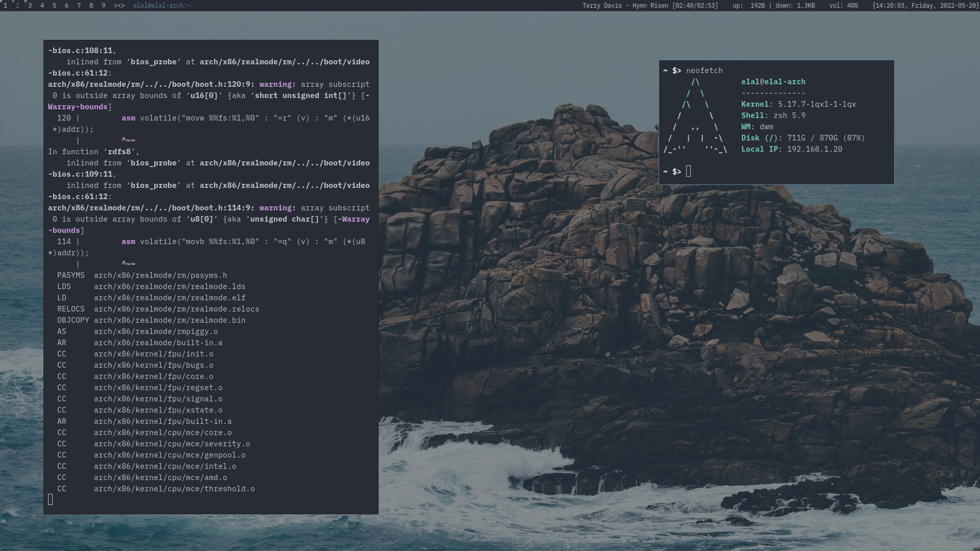This screenshot has width=980, height=551.
Task: Click the CC fpu/init.o line
Action: pos(135,354)
